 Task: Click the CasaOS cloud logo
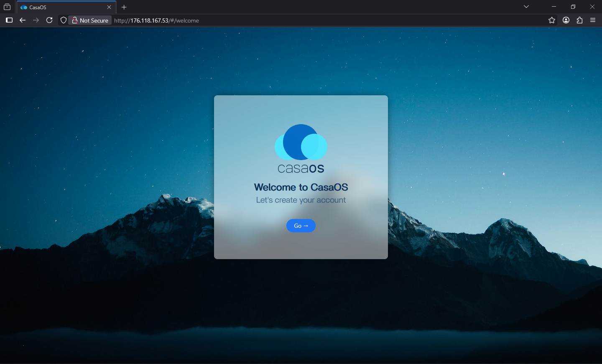(x=301, y=143)
